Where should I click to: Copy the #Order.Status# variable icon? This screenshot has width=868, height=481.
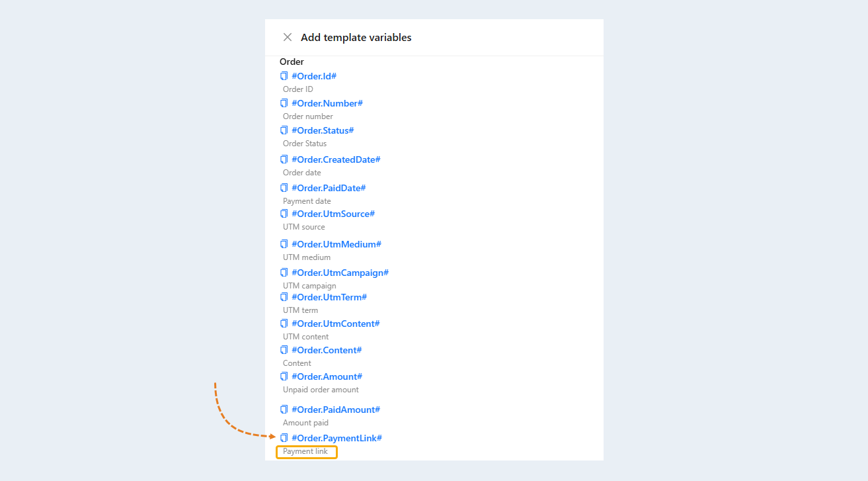coord(284,130)
